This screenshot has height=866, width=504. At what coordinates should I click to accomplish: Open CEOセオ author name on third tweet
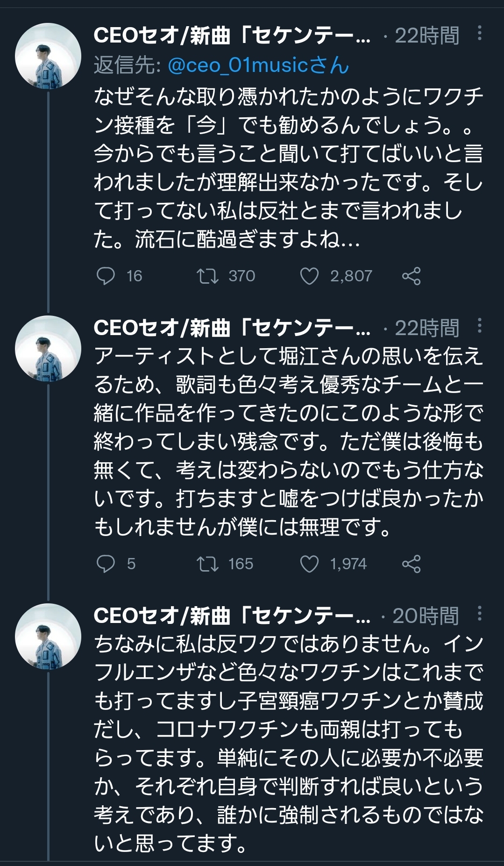tap(232, 616)
